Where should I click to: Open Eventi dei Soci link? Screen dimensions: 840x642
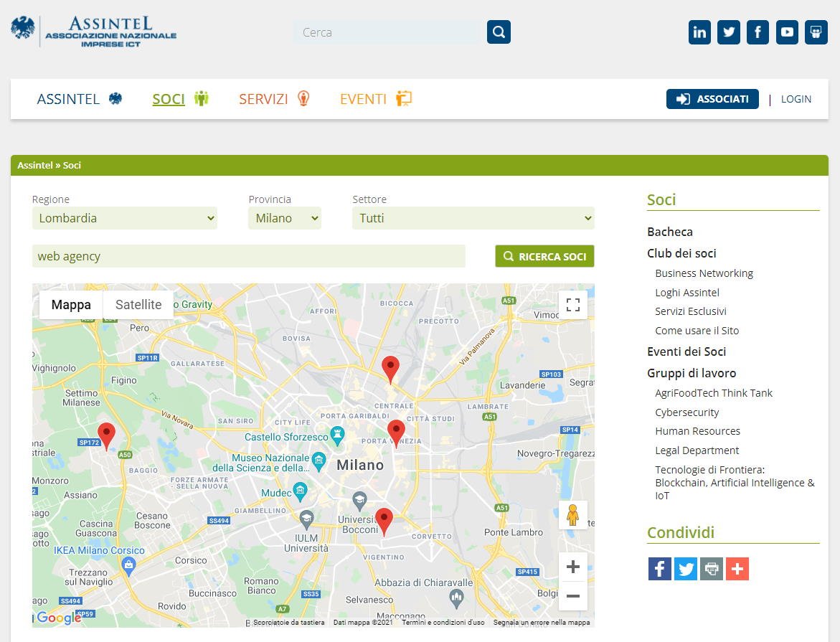point(686,351)
